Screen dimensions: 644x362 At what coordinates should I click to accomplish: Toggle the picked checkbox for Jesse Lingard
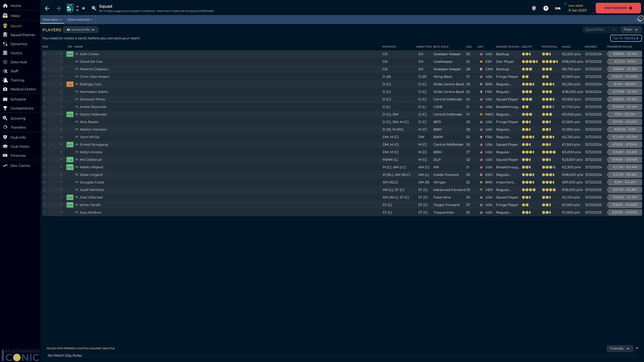point(44,175)
